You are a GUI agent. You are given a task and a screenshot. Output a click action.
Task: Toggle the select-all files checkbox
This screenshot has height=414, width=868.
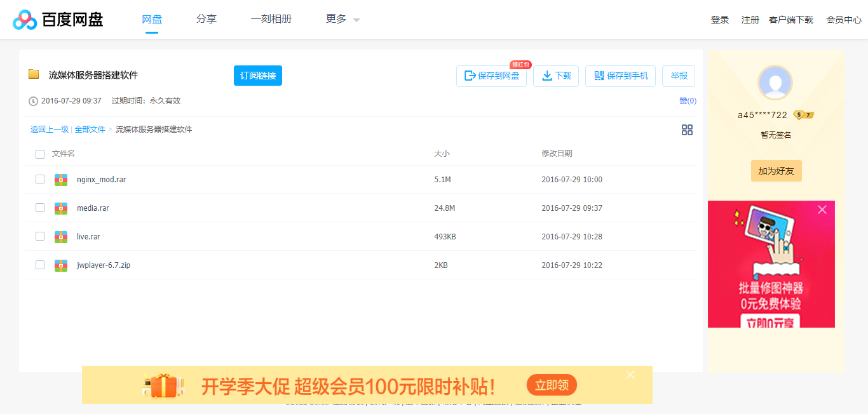(x=40, y=154)
